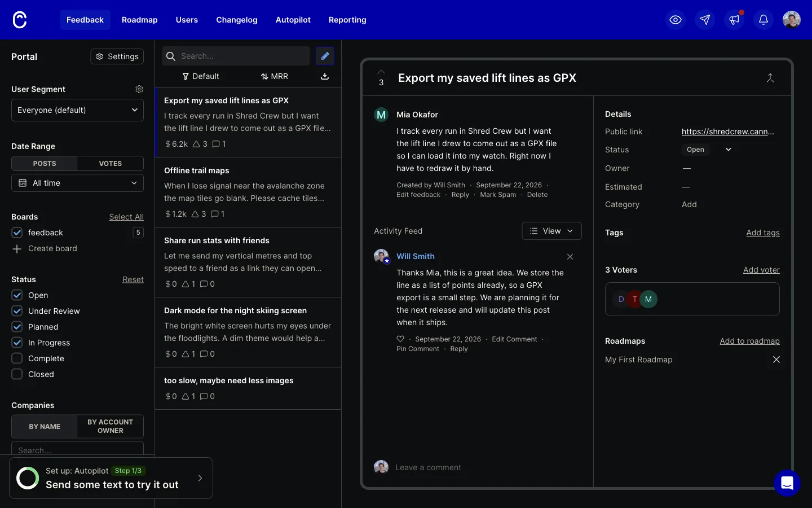Click the D voter avatar
Screen dimensions: 812x508
621,299
